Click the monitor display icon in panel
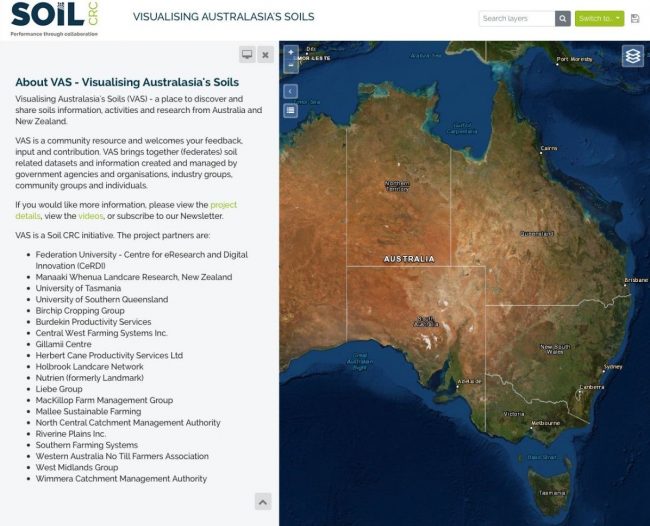 (246, 54)
